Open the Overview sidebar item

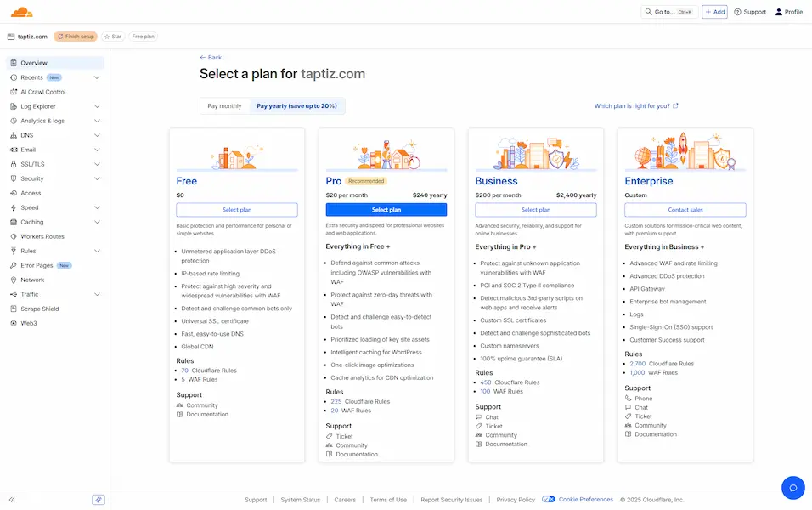(x=34, y=63)
